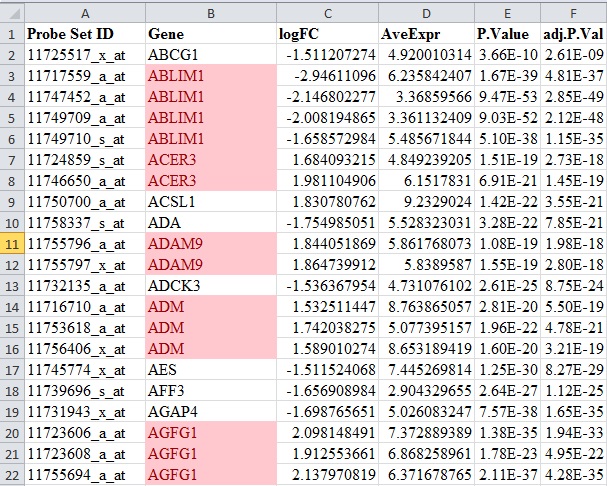Click P.Value cell 5.10E-38
This screenshot has height=486, width=607.
click(x=508, y=139)
